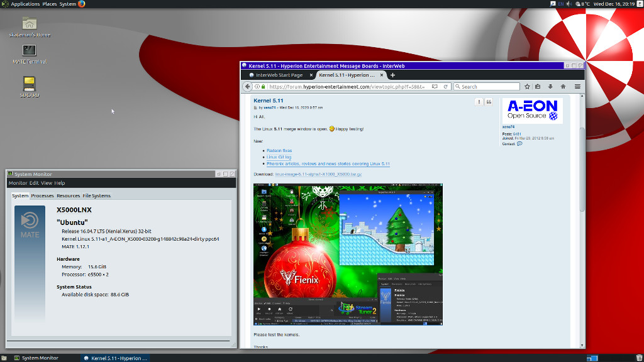Switch to the InterWeb Start Page tab
Image resolution: width=644 pixels, height=362 pixels.
pyautogui.click(x=279, y=75)
